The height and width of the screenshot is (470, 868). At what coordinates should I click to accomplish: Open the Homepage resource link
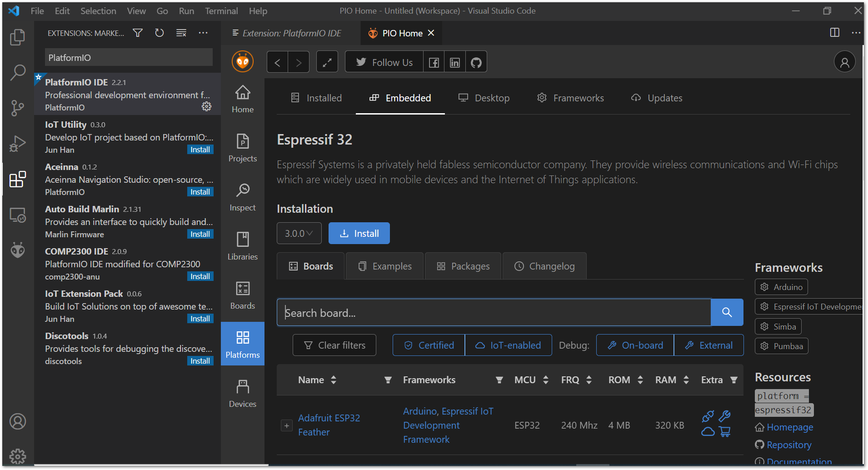790,427
